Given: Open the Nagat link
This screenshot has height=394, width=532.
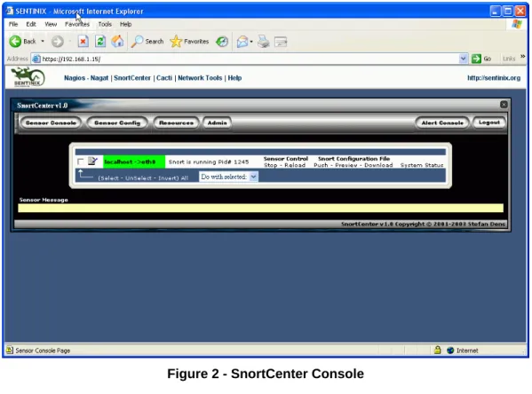Looking at the screenshot, I should [x=99, y=78].
